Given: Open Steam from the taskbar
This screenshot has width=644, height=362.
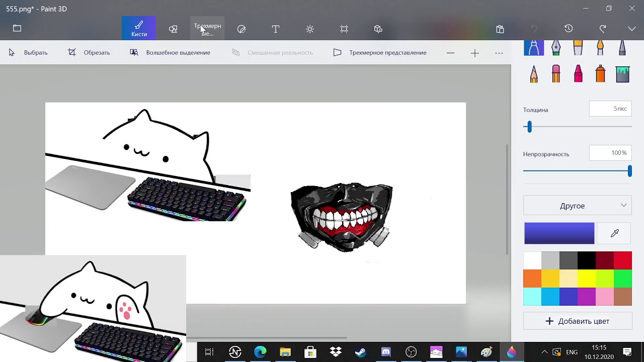Looking at the screenshot, I should pyautogui.click(x=361, y=352).
